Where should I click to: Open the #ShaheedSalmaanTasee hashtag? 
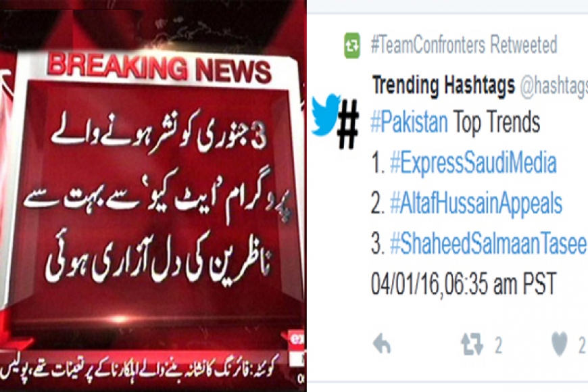(489, 243)
